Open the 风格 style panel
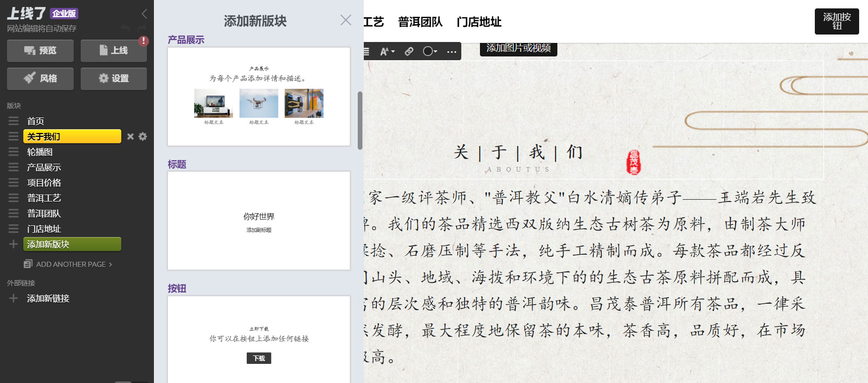The width and height of the screenshot is (868, 383). pyautogui.click(x=40, y=78)
